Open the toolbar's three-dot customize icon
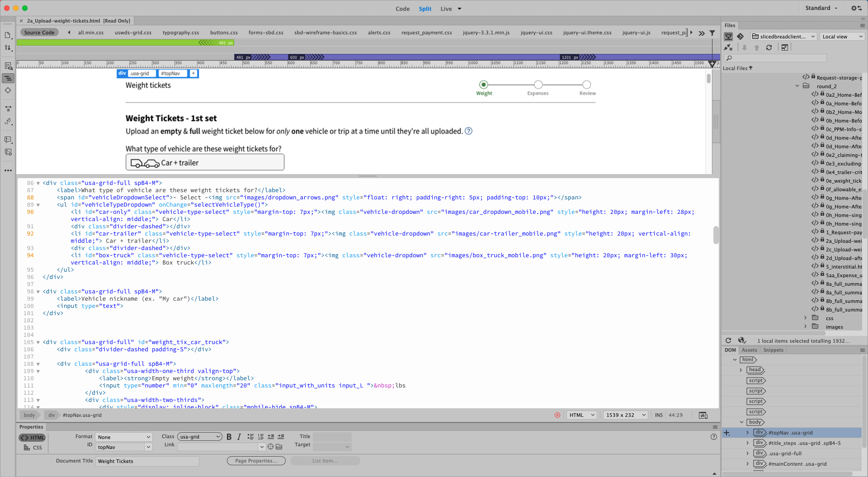Viewport: 868px width, 477px height. point(8,170)
